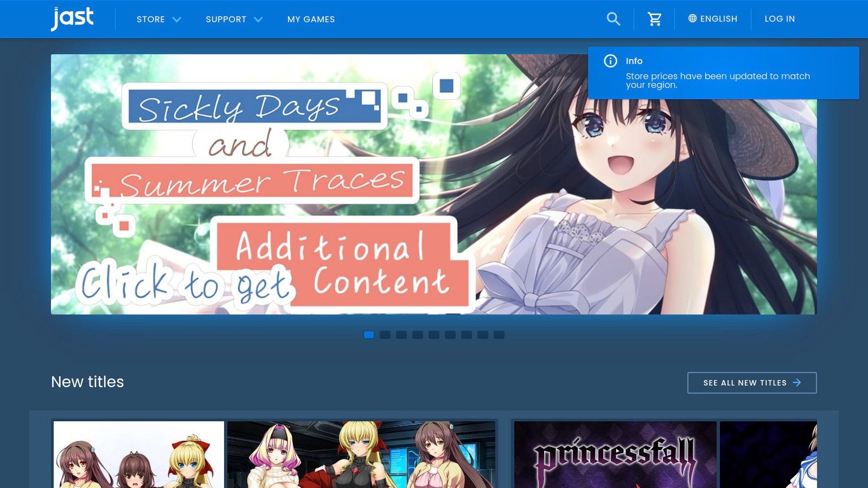The width and height of the screenshot is (868, 488).
Task: Open the search magnifier icon
Action: pos(613,19)
